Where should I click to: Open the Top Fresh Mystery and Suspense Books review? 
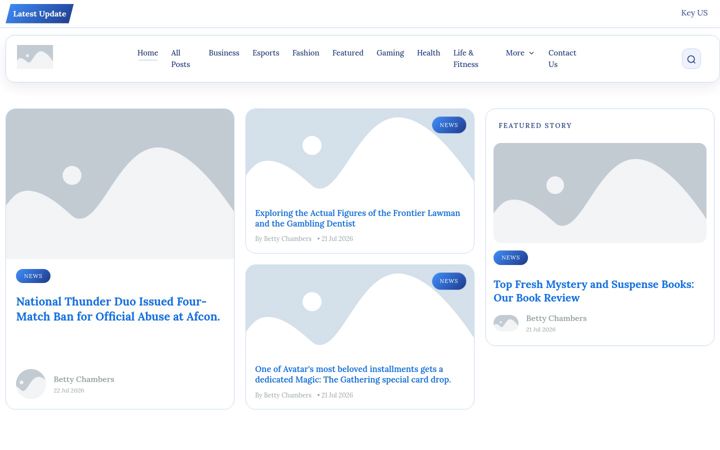click(x=594, y=291)
